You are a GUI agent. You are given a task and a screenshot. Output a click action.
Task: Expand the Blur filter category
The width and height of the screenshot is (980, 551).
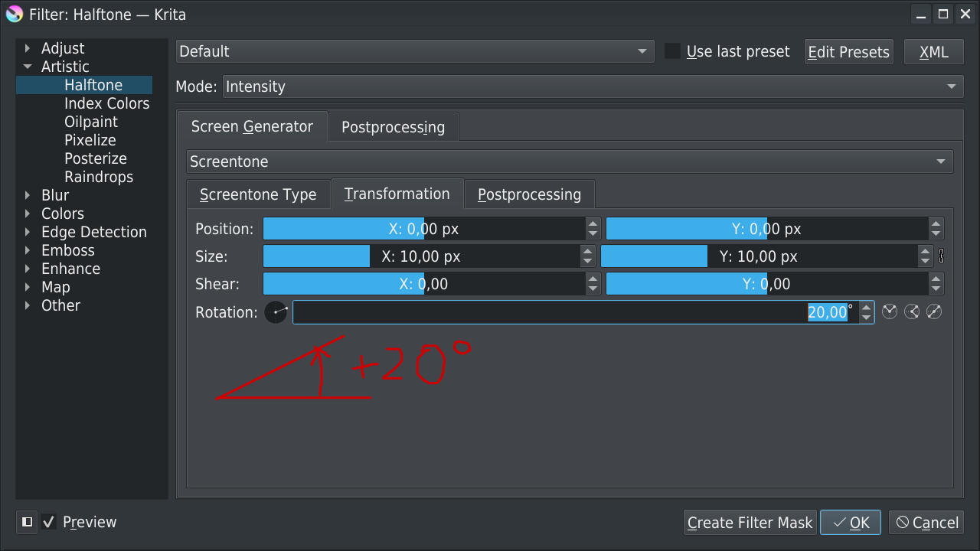click(28, 195)
